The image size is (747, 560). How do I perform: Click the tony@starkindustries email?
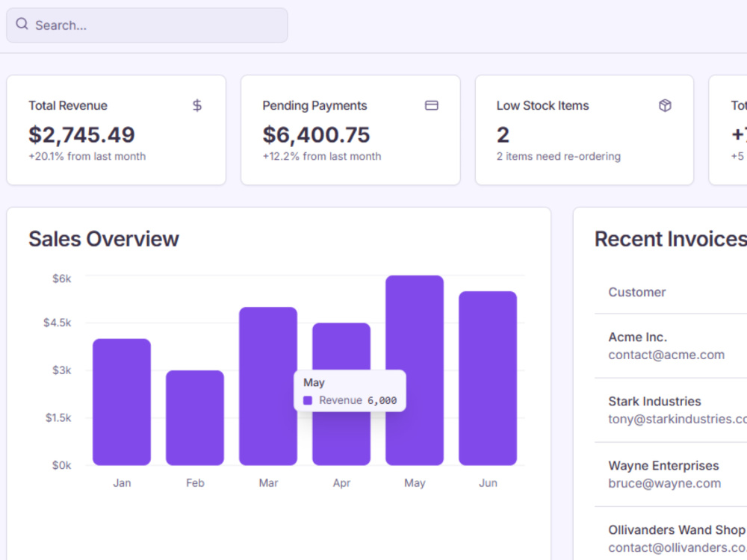678,419
